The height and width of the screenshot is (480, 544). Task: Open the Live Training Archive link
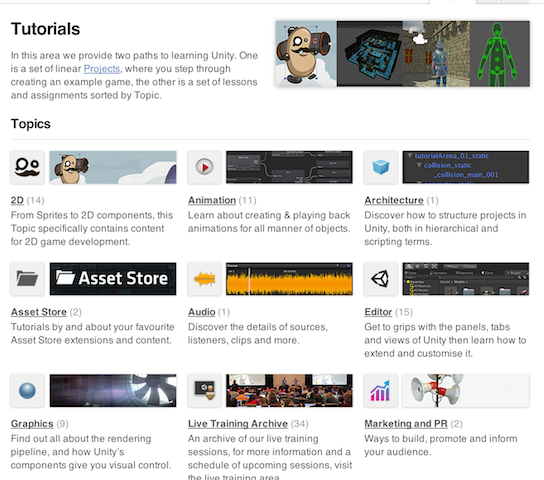point(238,424)
